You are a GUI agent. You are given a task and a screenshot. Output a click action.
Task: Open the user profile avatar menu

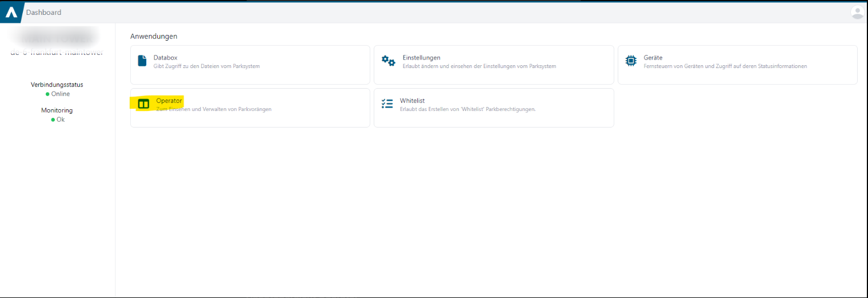pyautogui.click(x=857, y=12)
